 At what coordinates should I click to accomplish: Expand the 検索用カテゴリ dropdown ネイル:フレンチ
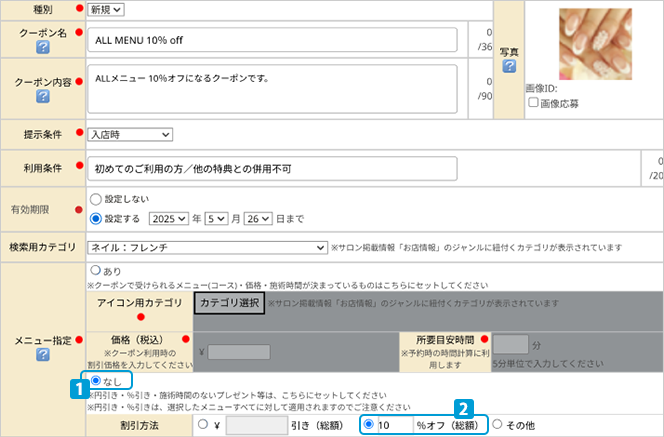200,247
